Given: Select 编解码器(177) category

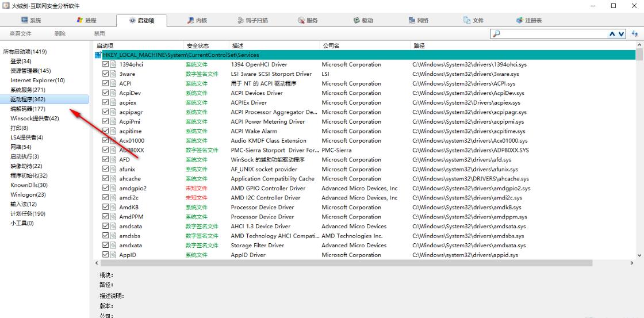Looking at the screenshot, I should (28, 109).
